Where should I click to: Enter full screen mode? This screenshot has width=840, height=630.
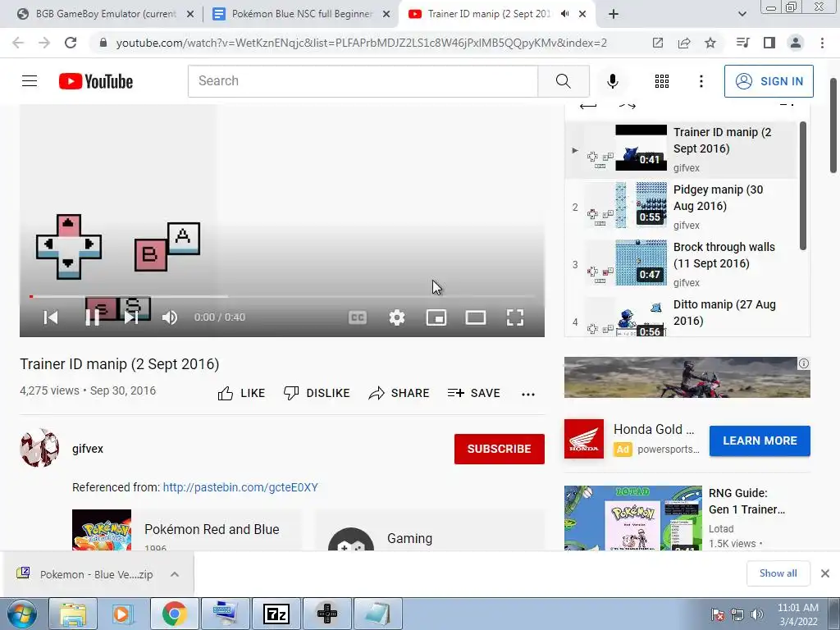(x=515, y=317)
